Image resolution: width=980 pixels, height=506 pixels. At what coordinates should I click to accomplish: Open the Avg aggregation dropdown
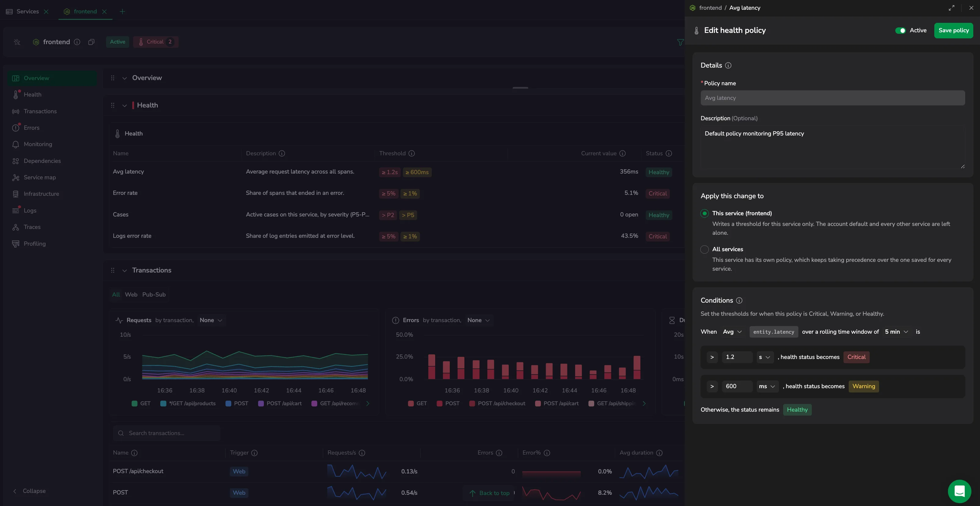(x=732, y=332)
